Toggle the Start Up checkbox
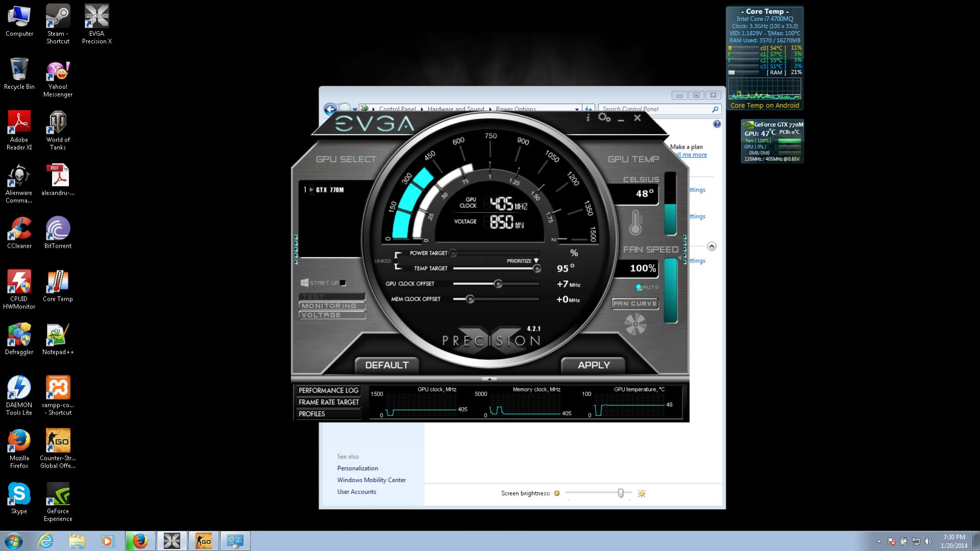The height and width of the screenshot is (551, 980). click(x=343, y=283)
